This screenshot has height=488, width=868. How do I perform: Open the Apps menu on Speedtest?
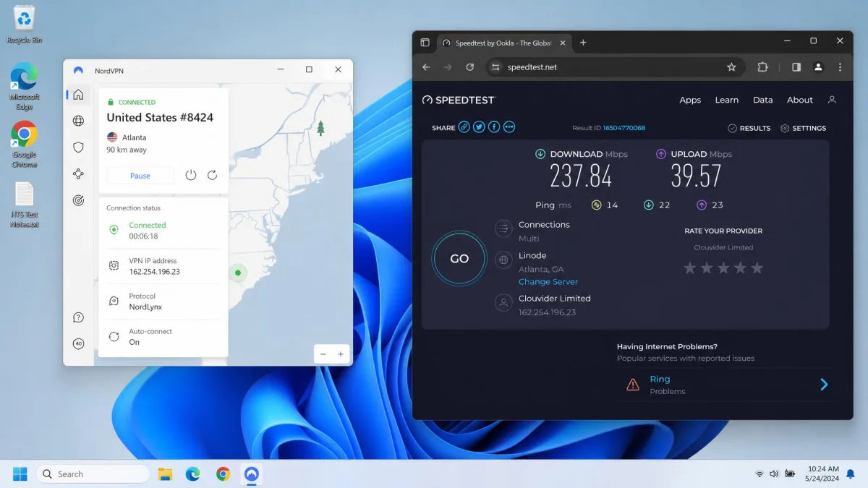pos(690,100)
